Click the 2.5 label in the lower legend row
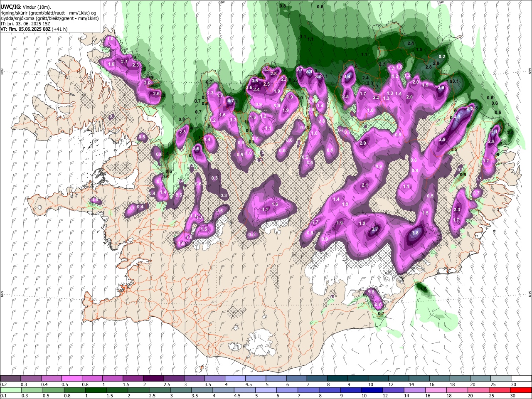 tap(151, 396)
